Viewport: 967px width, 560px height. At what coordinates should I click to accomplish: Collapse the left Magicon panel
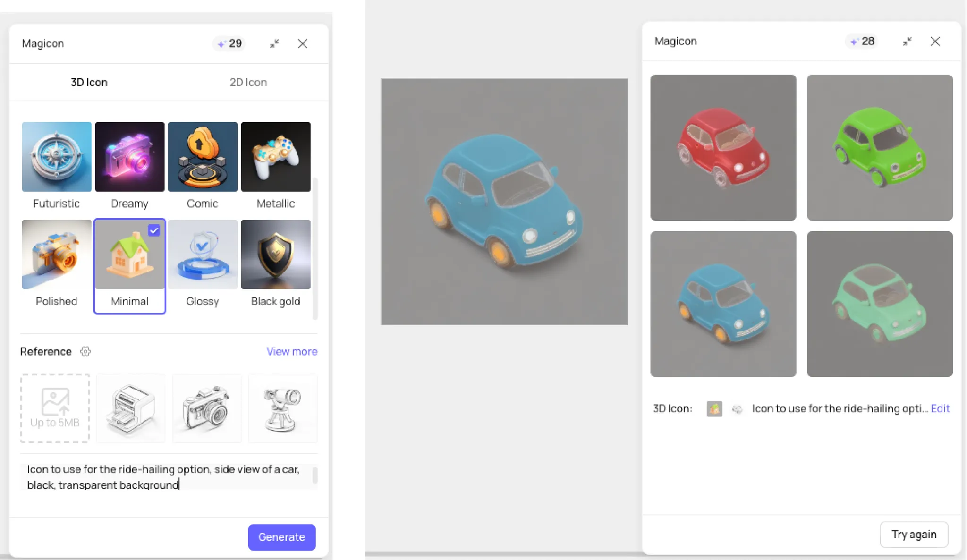274,44
